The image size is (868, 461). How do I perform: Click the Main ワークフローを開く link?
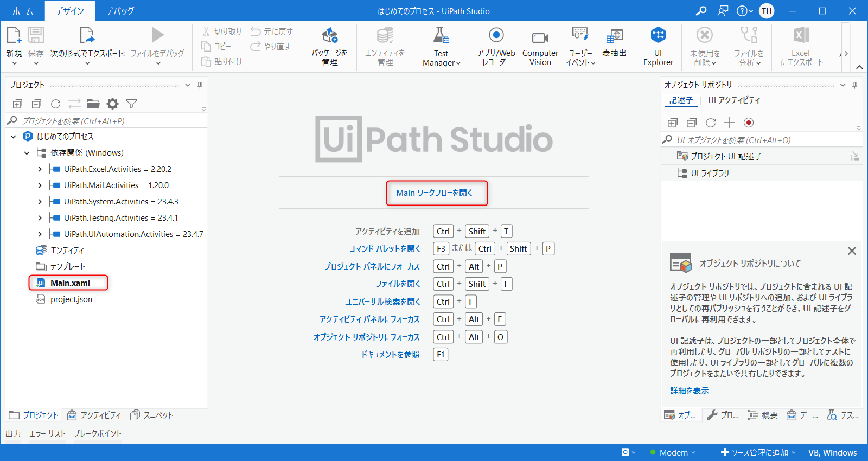435,193
